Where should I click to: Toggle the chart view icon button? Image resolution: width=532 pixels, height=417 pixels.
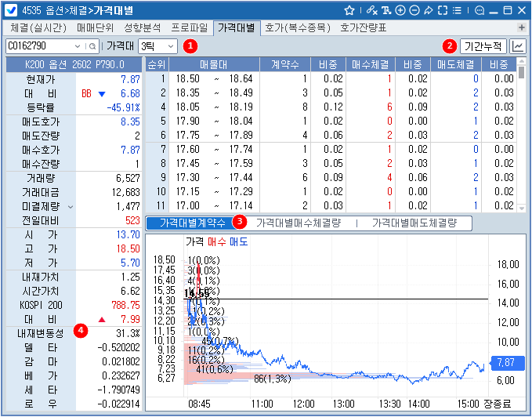click(518, 46)
